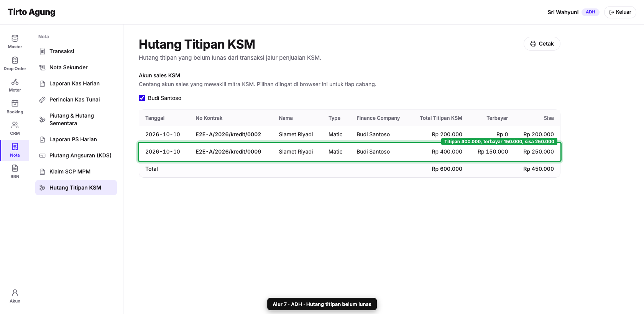Open Piutang Angsuran (KDS)
Image resolution: width=644 pixels, height=314 pixels.
[x=76, y=155]
